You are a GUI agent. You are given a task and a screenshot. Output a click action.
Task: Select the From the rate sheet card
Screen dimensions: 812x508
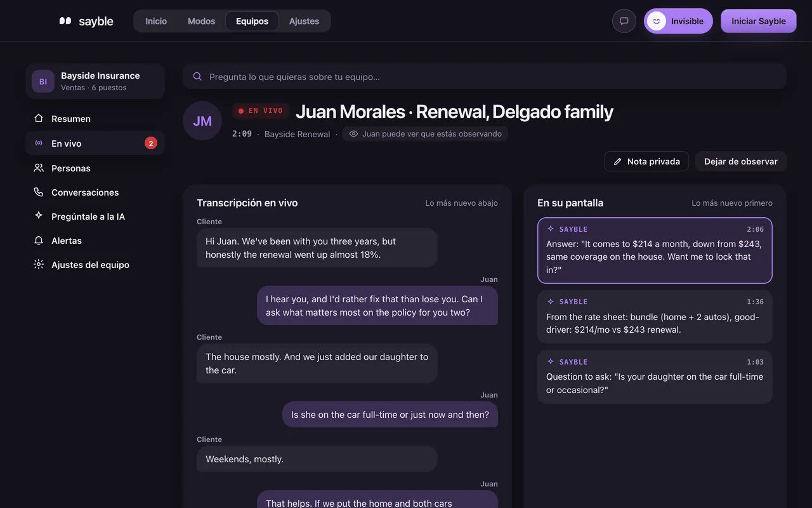coord(655,317)
